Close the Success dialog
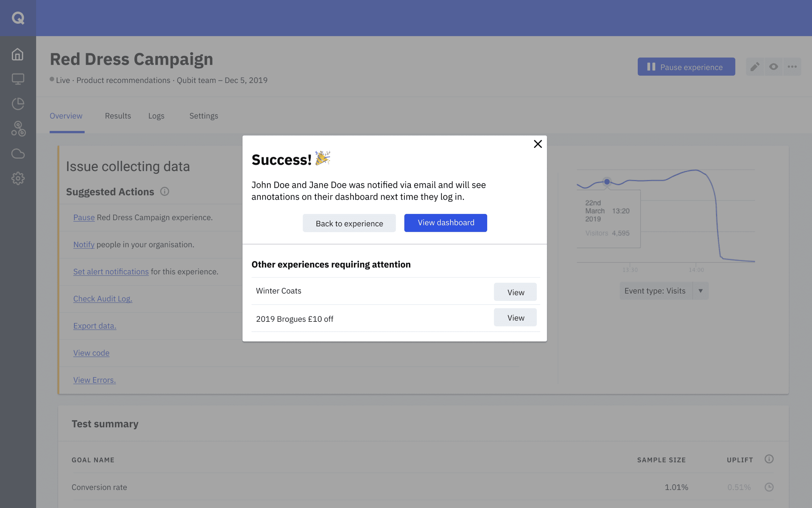812x508 pixels. tap(538, 144)
